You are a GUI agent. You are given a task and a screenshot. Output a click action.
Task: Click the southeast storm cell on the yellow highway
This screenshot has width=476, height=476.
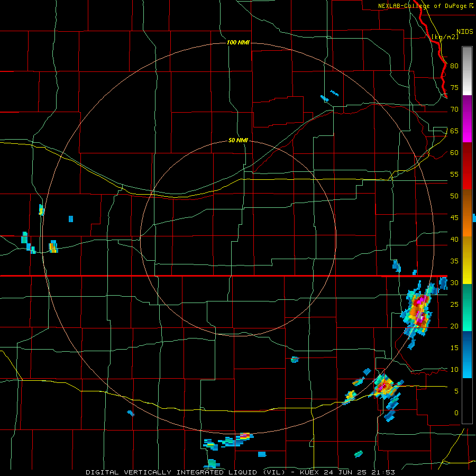384,387
